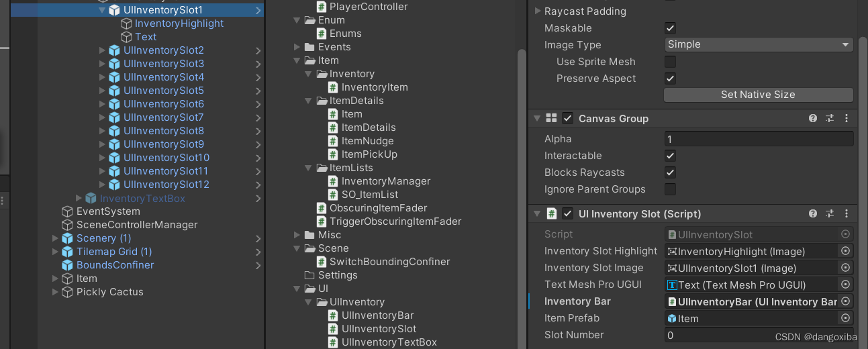Click Set Native Size button

759,95
